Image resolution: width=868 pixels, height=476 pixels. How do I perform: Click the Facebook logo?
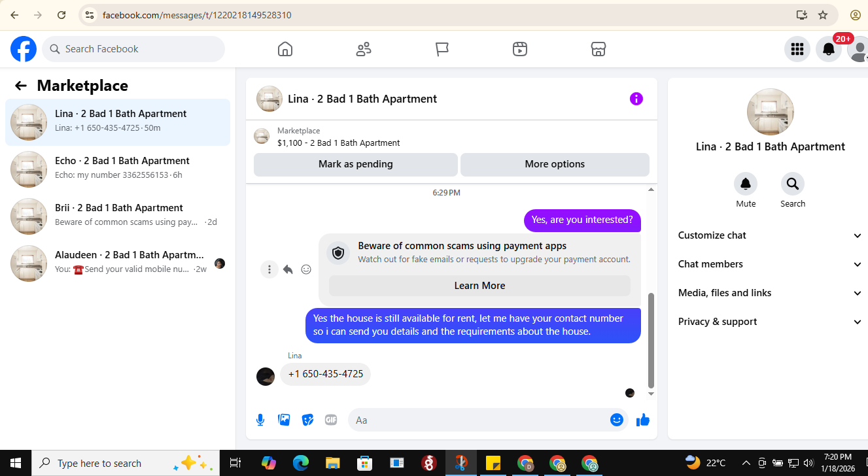click(24, 49)
